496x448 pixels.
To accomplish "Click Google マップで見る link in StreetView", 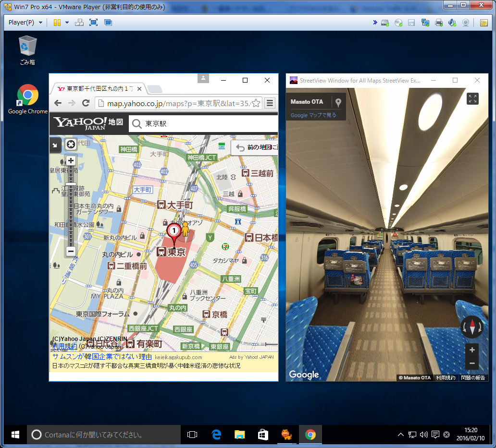I will coord(313,115).
